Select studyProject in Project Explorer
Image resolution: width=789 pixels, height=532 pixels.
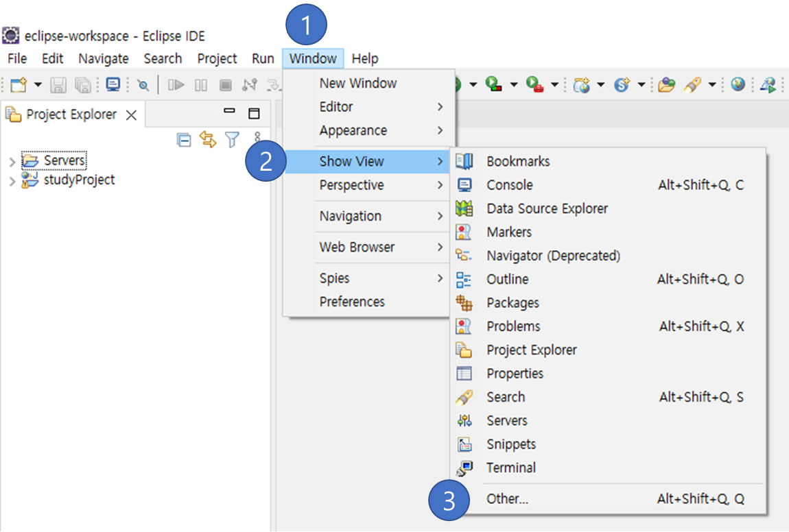[69, 180]
